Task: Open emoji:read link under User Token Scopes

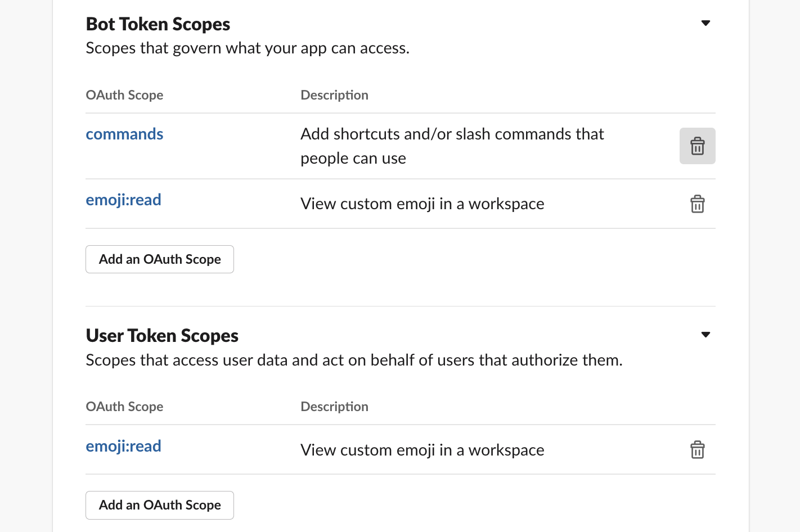Action: [x=123, y=447]
